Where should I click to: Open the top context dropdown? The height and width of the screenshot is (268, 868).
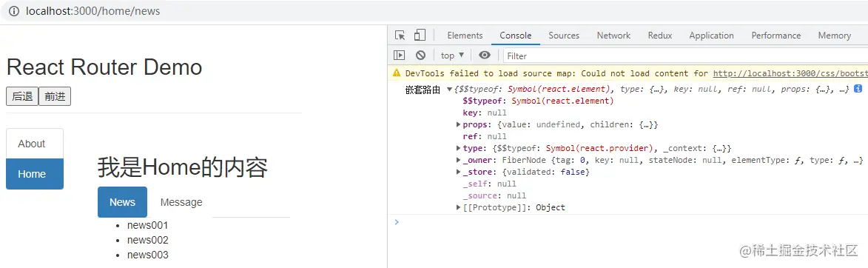click(x=453, y=56)
